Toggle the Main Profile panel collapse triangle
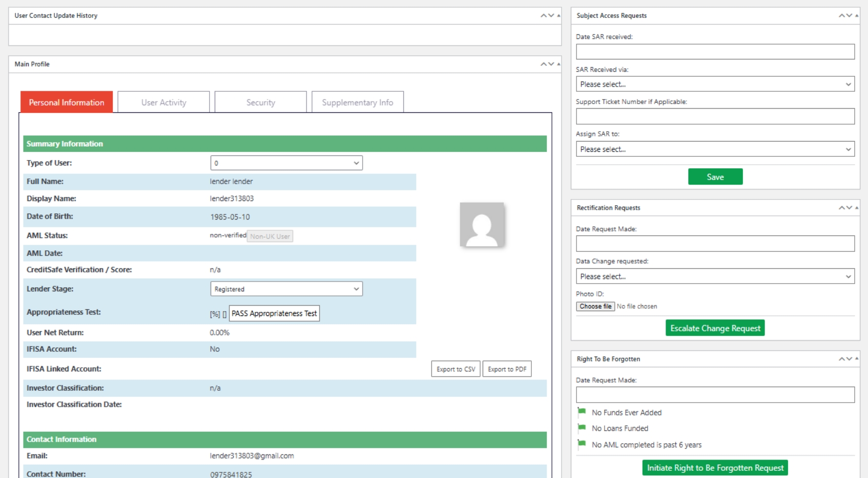The image size is (868, 478). coord(559,64)
